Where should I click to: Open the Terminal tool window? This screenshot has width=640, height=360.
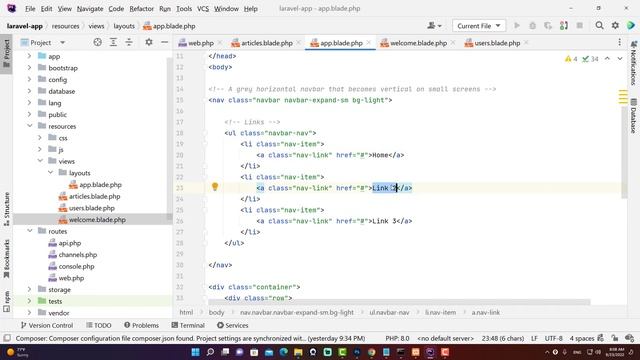pos(188,325)
